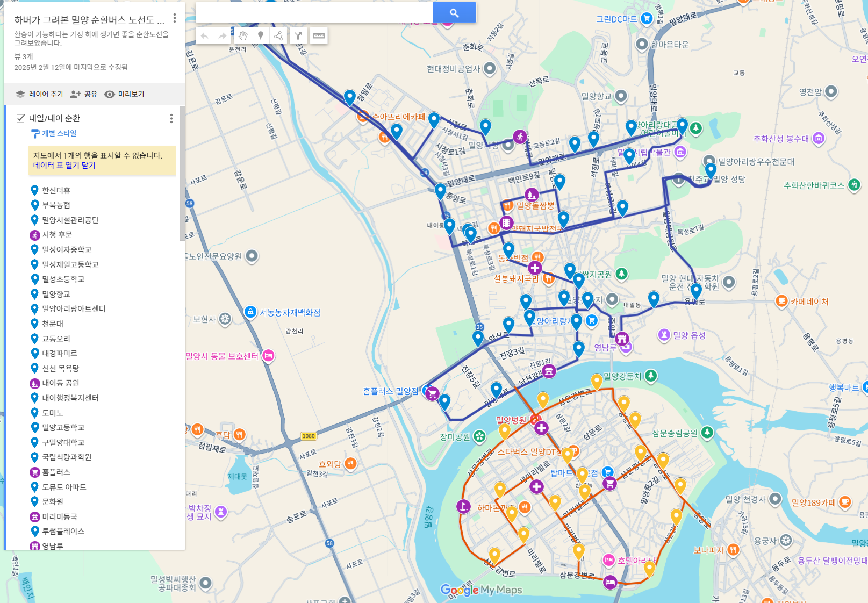
Task: Select 밀성제일고등학교 list item
Action: [x=70, y=265]
